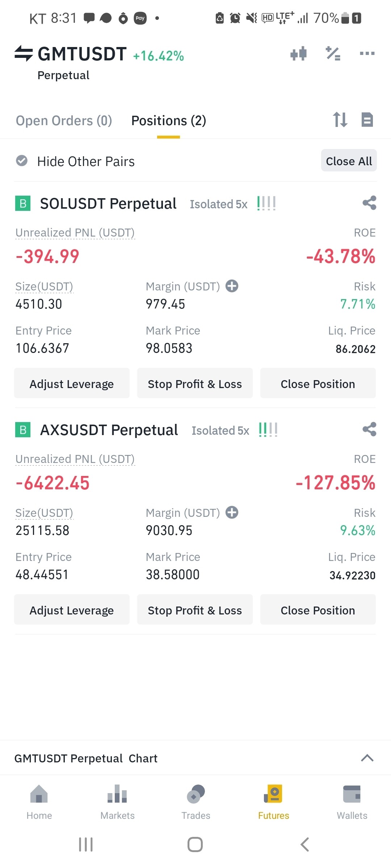Tap Adjust Leverage for SOLUSDT
Image resolution: width=391 pixels, height=868 pixels.
pos(72,384)
